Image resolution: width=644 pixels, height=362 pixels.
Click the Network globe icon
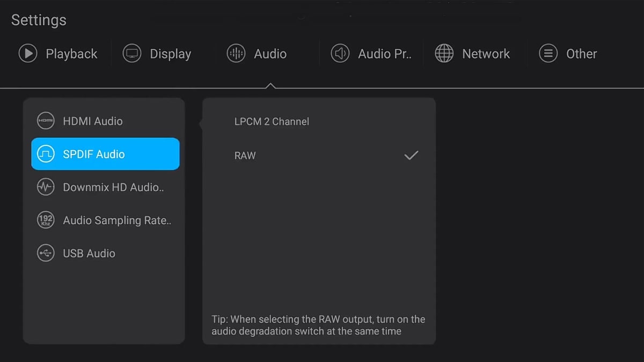[444, 54]
